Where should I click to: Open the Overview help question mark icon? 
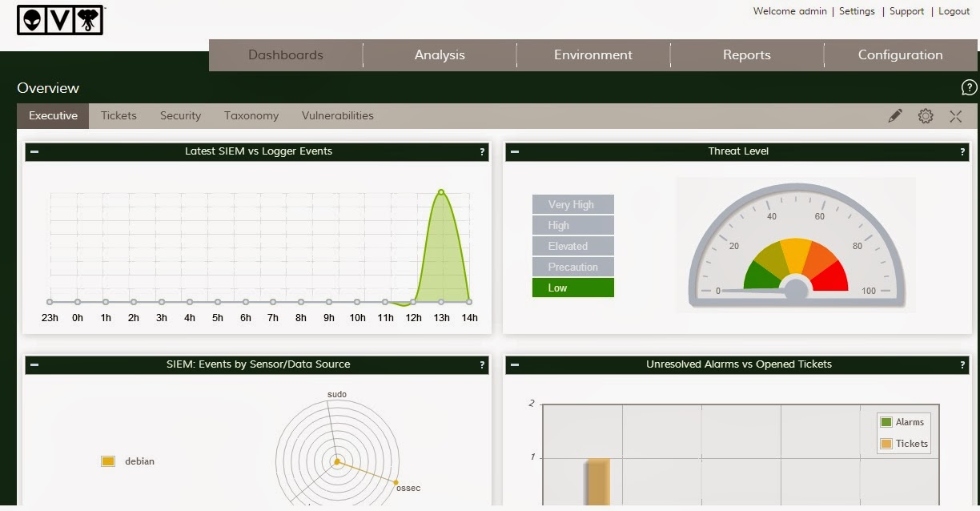click(x=969, y=88)
